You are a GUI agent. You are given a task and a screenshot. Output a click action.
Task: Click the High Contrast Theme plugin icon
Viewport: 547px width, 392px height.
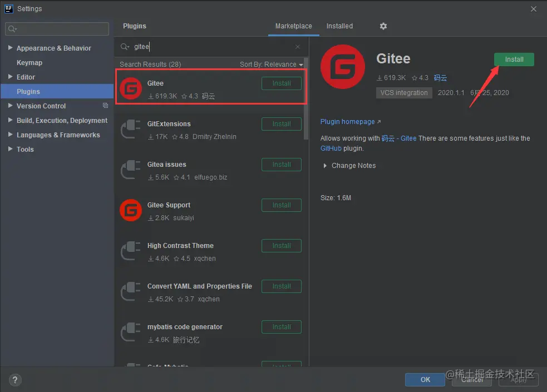pyautogui.click(x=131, y=251)
